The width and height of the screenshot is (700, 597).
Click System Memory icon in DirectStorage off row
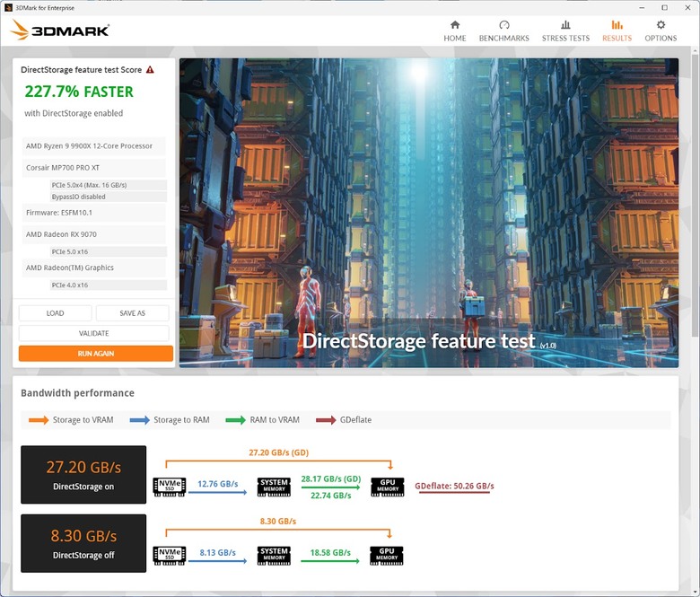pos(274,556)
